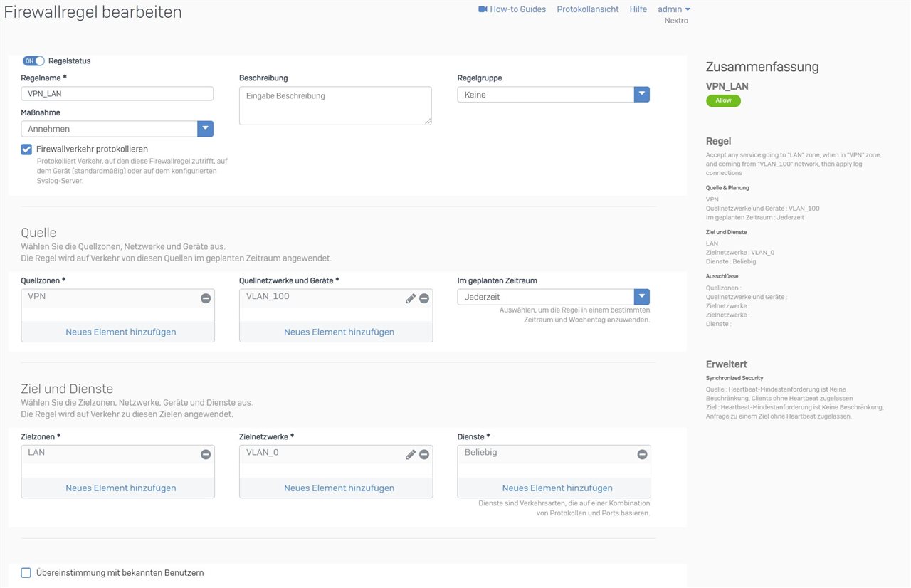Enable Übereinstimmung mit bekannten Benutzern
Image resolution: width=911 pixels, height=588 pixels.
coord(26,573)
